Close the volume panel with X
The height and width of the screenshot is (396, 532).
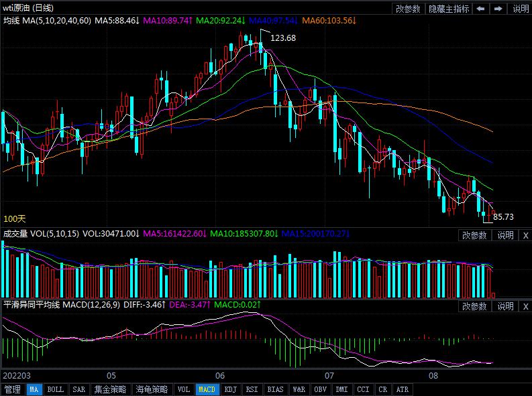[x=525, y=235]
